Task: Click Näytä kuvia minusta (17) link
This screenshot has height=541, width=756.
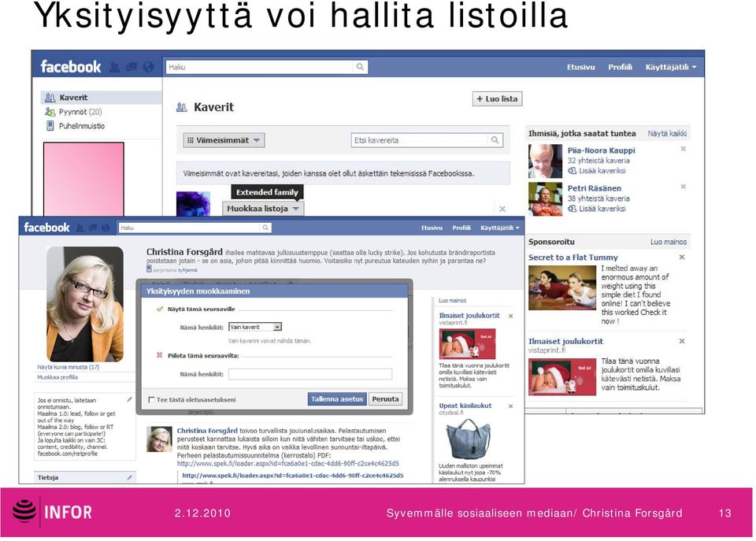Action: tap(68, 367)
